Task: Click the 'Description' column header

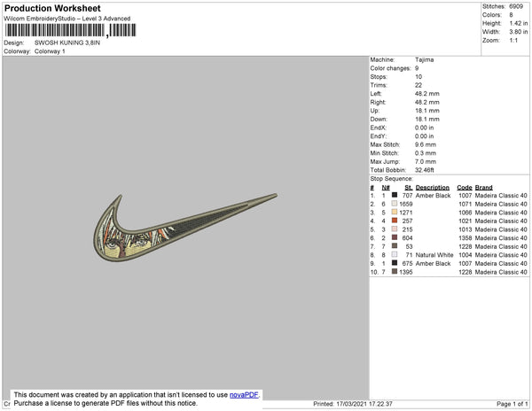Action: pos(433,188)
